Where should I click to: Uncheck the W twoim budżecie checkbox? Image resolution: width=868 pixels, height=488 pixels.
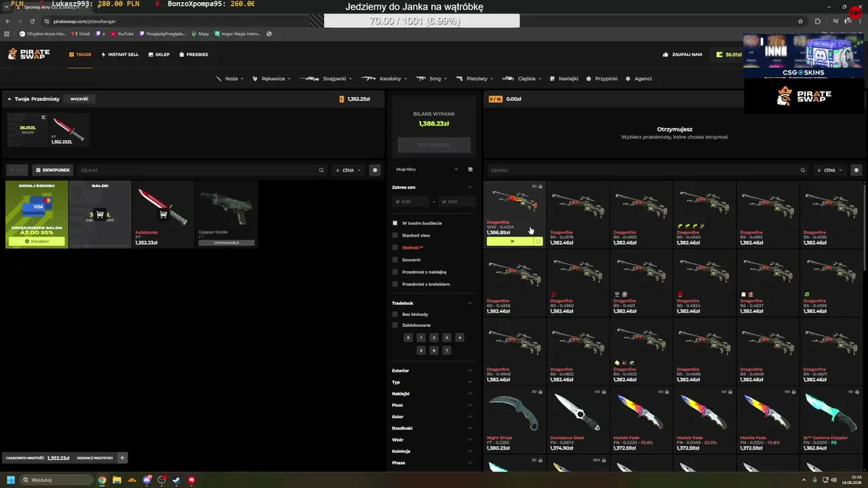pyautogui.click(x=395, y=223)
